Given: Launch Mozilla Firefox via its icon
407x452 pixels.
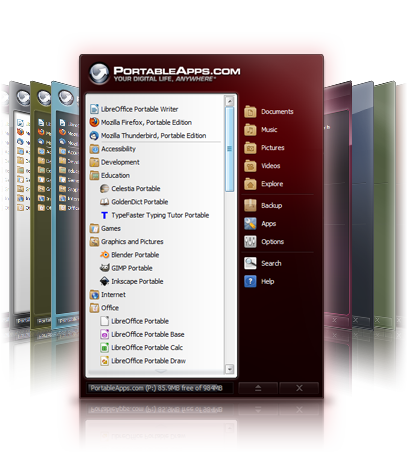Looking at the screenshot, I should pyautogui.click(x=94, y=122).
